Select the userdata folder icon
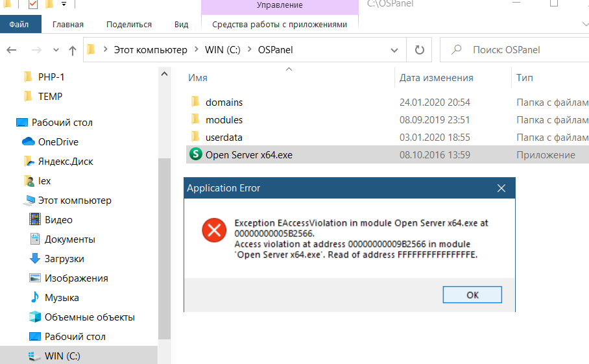 click(195, 138)
